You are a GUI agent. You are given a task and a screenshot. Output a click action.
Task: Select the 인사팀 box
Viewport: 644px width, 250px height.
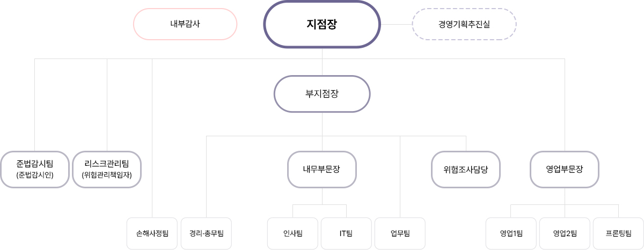pyautogui.click(x=293, y=233)
